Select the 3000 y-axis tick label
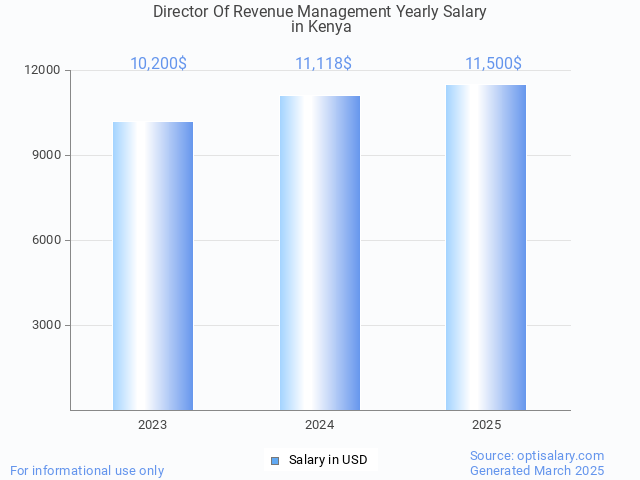 click(46, 326)
